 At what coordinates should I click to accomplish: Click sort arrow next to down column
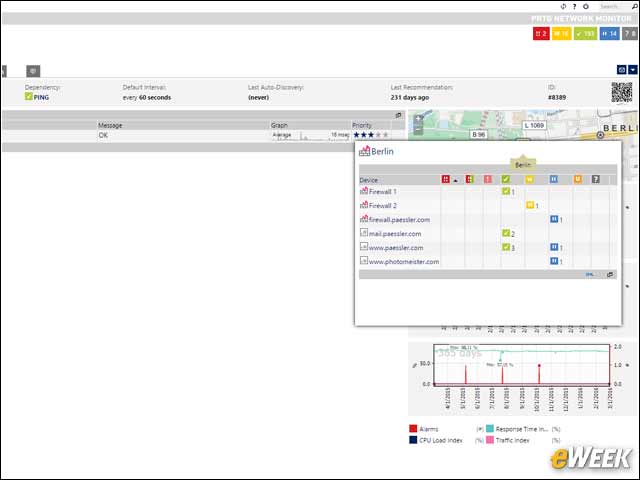[x=456, y=180]
